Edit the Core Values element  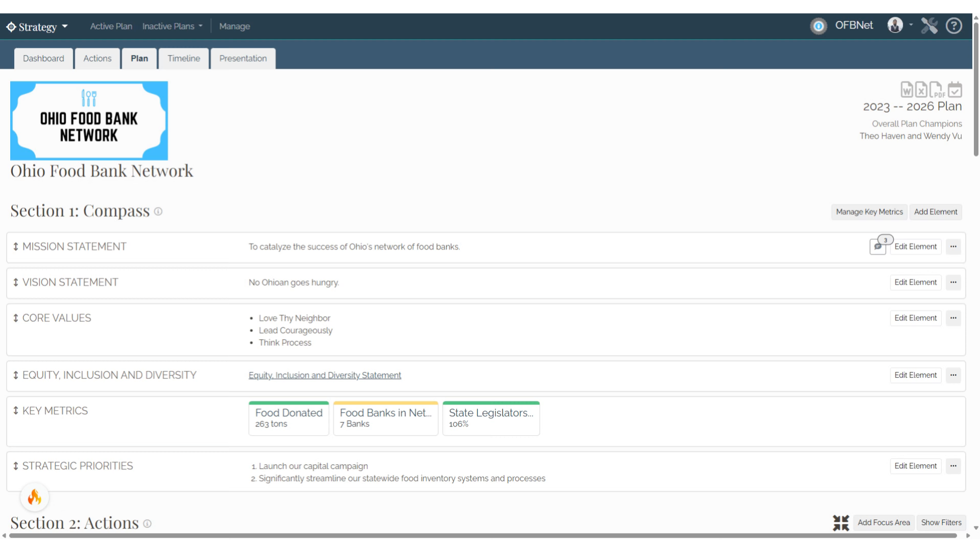point(916,318)
